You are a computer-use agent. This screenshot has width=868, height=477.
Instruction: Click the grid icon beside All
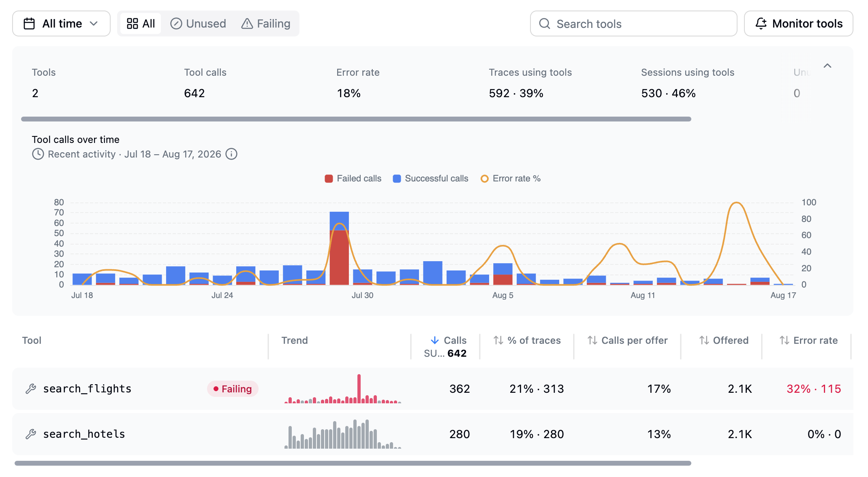pos(132,23)
